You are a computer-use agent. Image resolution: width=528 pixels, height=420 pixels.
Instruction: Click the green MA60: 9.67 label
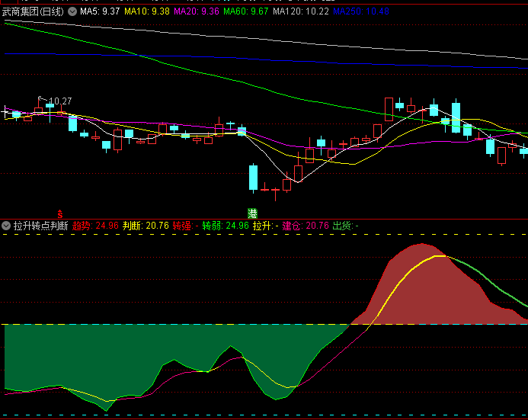246,12
